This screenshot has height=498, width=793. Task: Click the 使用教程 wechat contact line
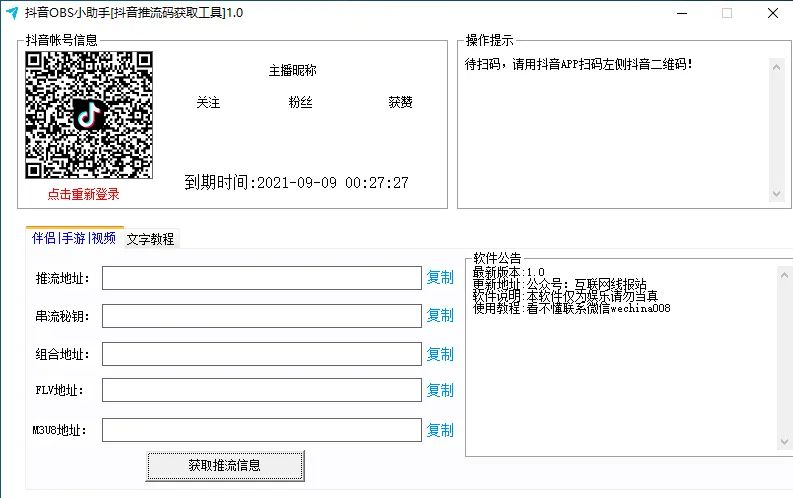click(x=571, y=308)
